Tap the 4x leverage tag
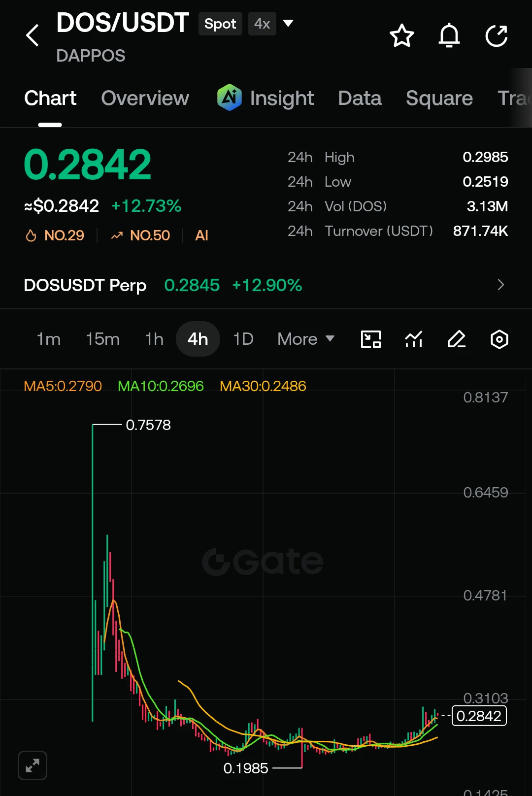This screenshot has height=796, width=532. point(262,24)
